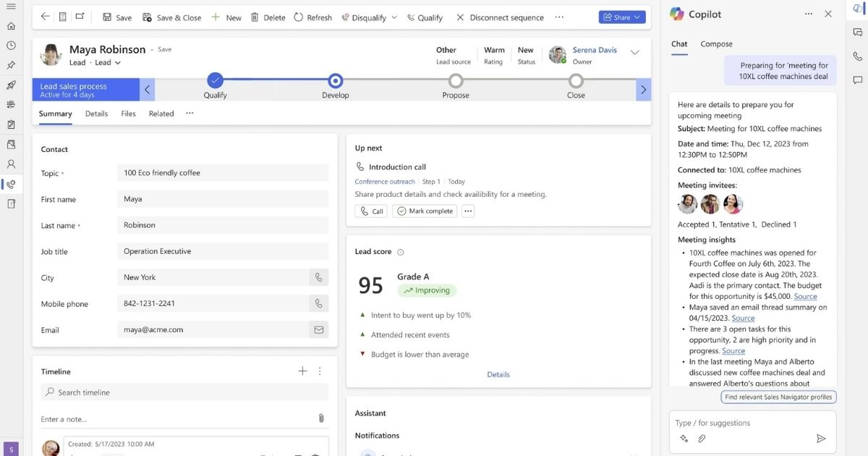Open Lead score Details link

498,374
